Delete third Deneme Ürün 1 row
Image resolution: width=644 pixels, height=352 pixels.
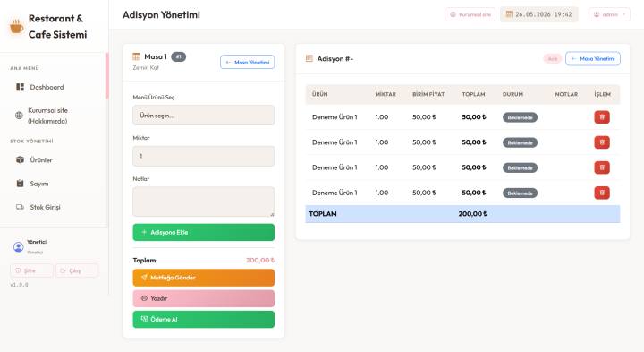tap(602, 167)
